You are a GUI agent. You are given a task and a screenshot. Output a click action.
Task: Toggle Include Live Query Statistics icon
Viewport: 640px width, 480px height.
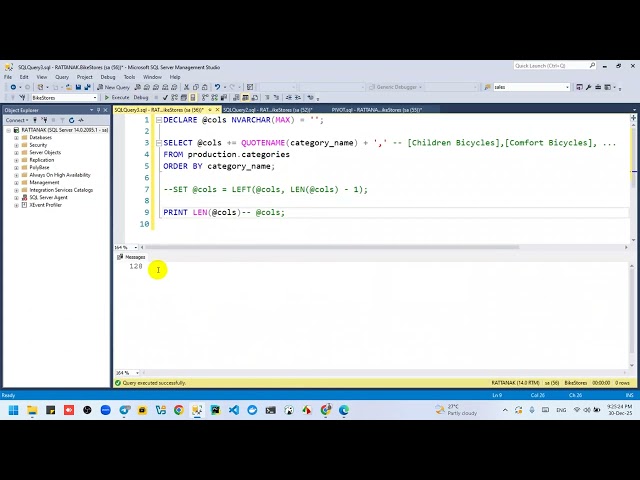[x=215, y=98]
